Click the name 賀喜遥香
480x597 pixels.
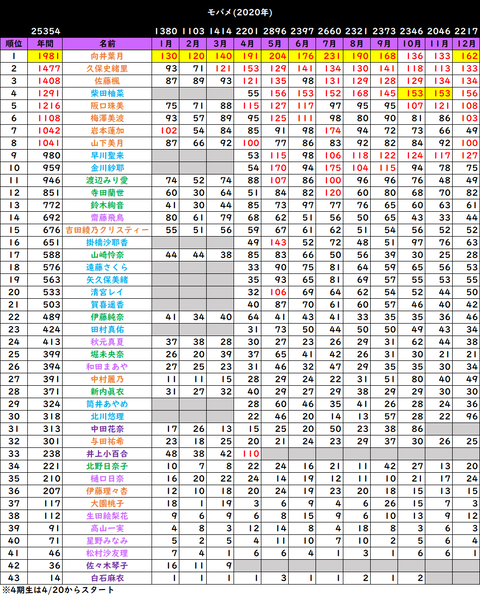pos(107,305)
